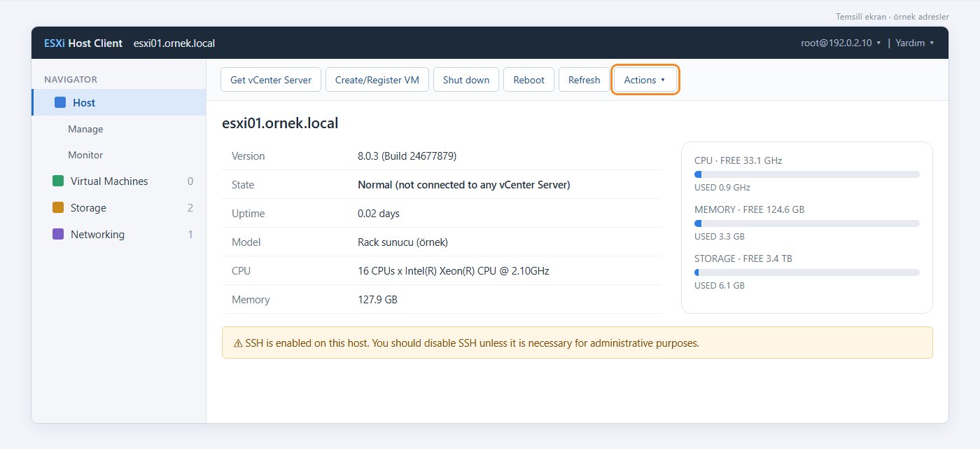Shut down the host

coord(466,80)
